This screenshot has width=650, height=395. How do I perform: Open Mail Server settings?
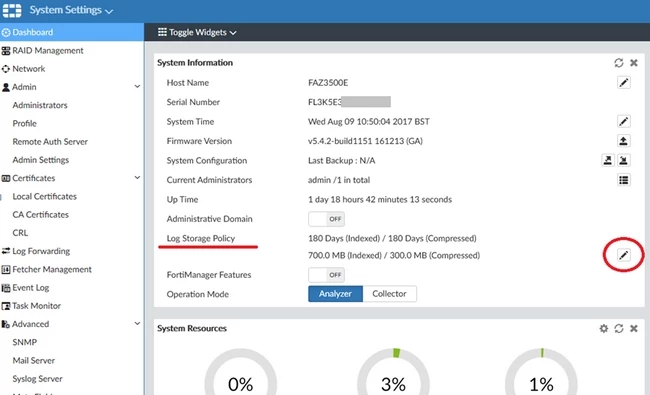(x=34, y=361)
